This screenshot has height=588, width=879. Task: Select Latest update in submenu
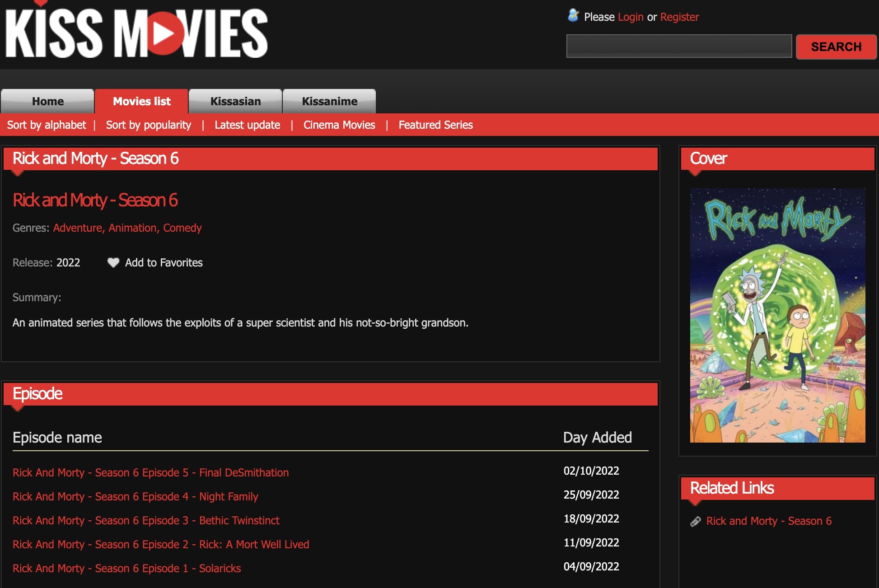(x=247, y=125)
